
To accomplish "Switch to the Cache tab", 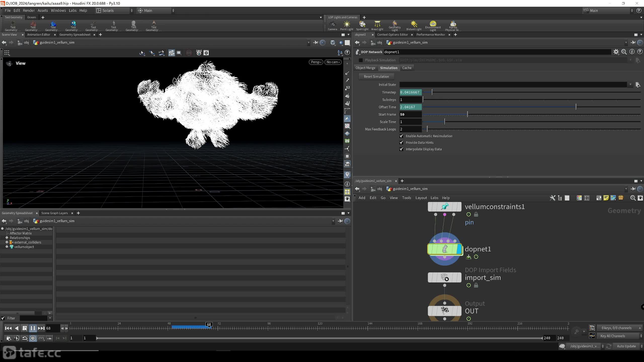I will coord(407,68).
